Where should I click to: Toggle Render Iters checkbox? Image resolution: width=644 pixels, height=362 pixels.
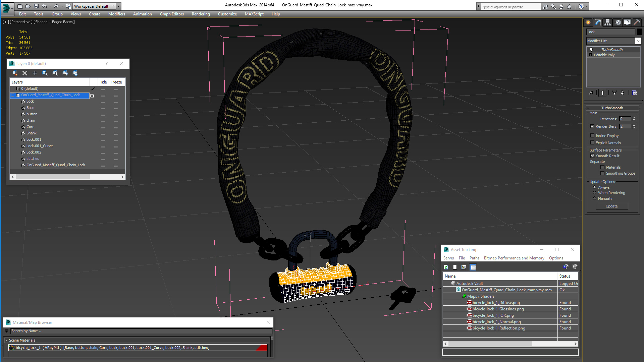pyautogui.click(x=592, y=126)
